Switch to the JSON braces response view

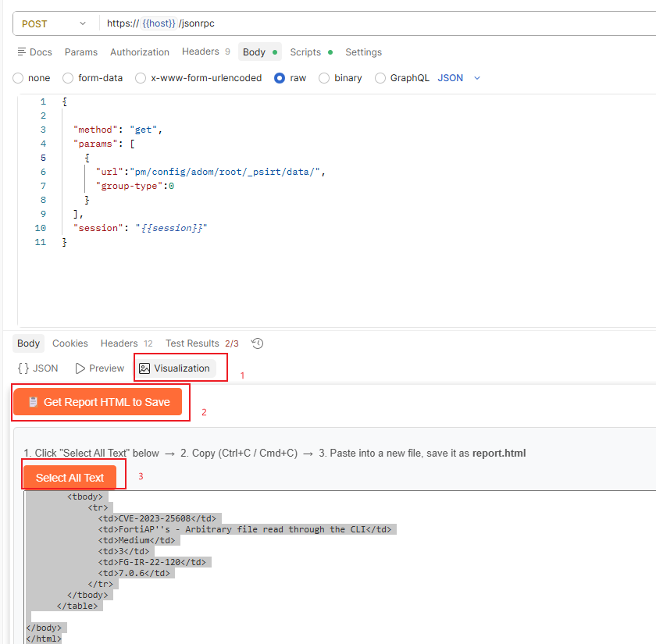pos(37,368)
